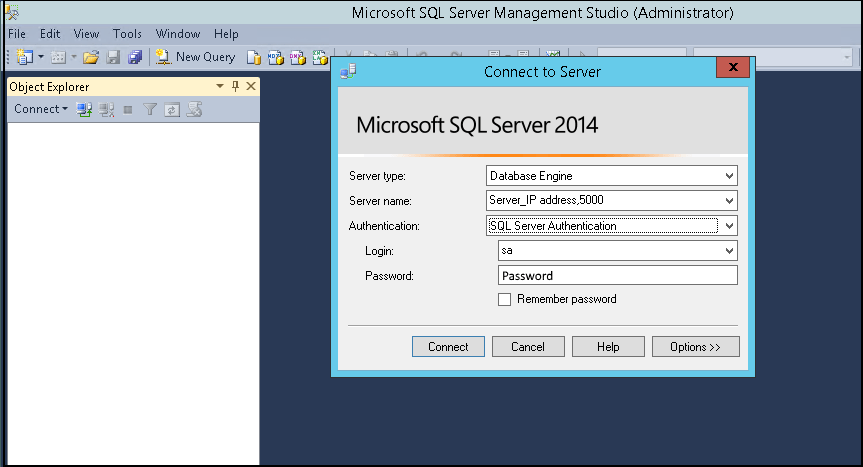The image size is (863, 467).
Task: Click the Save floppy disk icon
Action: [x=113, y=57]
